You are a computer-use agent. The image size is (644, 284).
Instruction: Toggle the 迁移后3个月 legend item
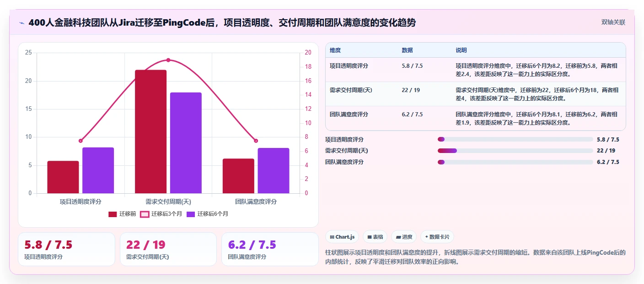(161, 214)
